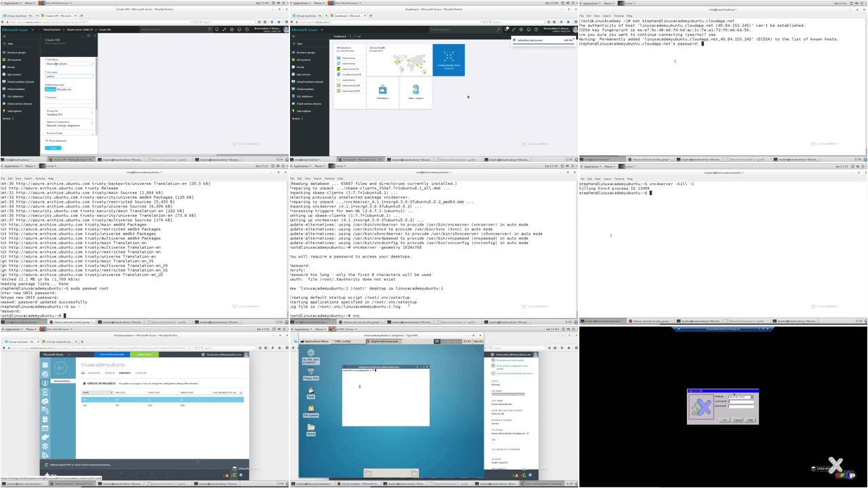This screenshot has height=488, width=868.
Task: Open Recent in Dashboard window sidebar
Action: click(x=300, y=67)
